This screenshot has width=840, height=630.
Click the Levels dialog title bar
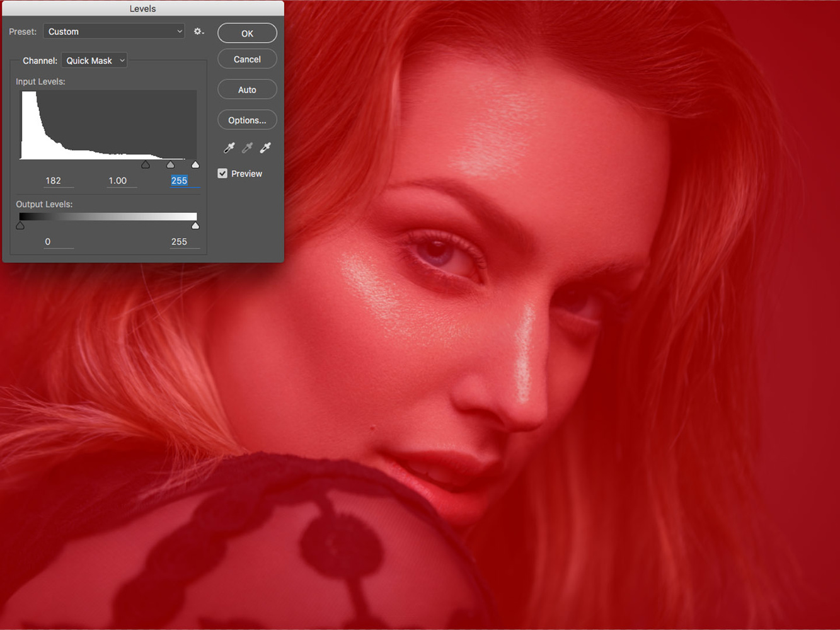pos(143,8)
